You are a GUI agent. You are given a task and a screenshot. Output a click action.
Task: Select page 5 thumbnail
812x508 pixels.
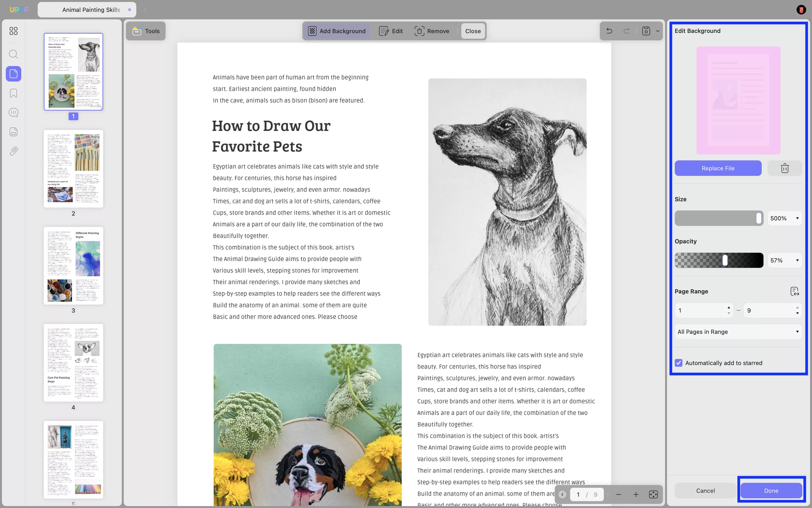click(73, 460)
